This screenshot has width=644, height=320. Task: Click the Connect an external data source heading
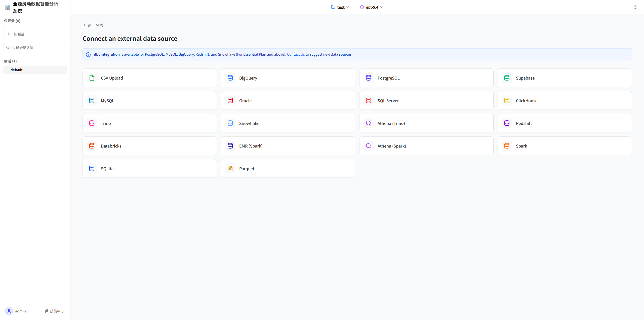130,39
